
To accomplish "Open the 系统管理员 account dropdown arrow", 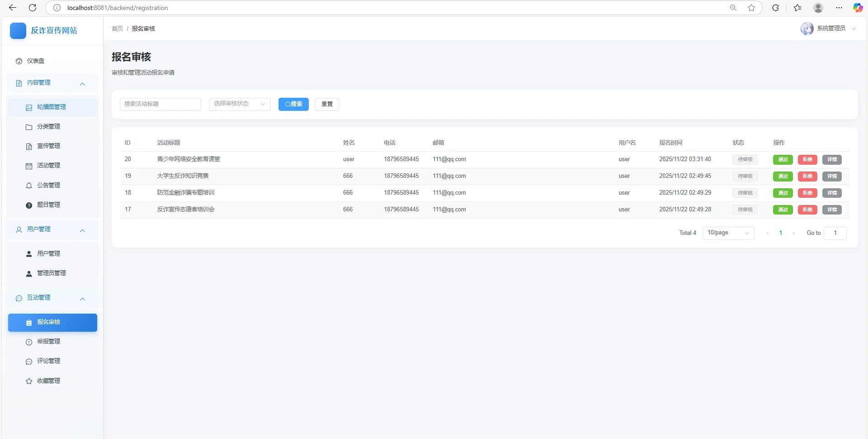I will click(x=854, y=29).
